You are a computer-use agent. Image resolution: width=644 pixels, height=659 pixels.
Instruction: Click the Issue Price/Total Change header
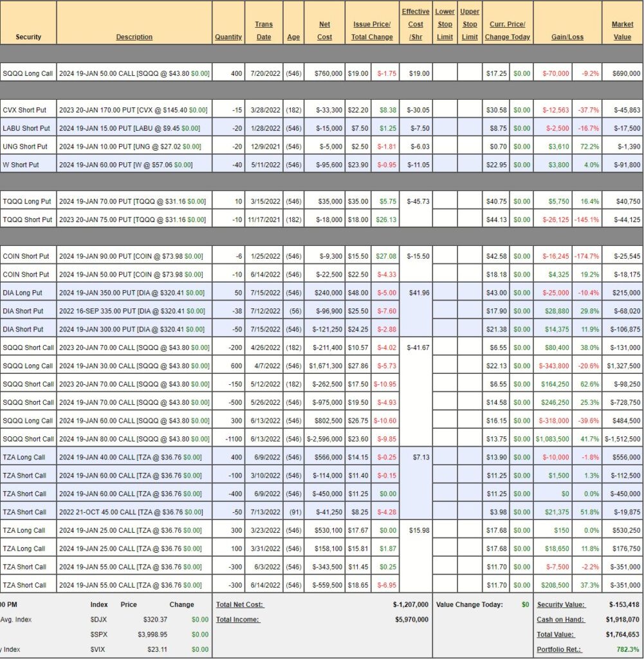372,30
